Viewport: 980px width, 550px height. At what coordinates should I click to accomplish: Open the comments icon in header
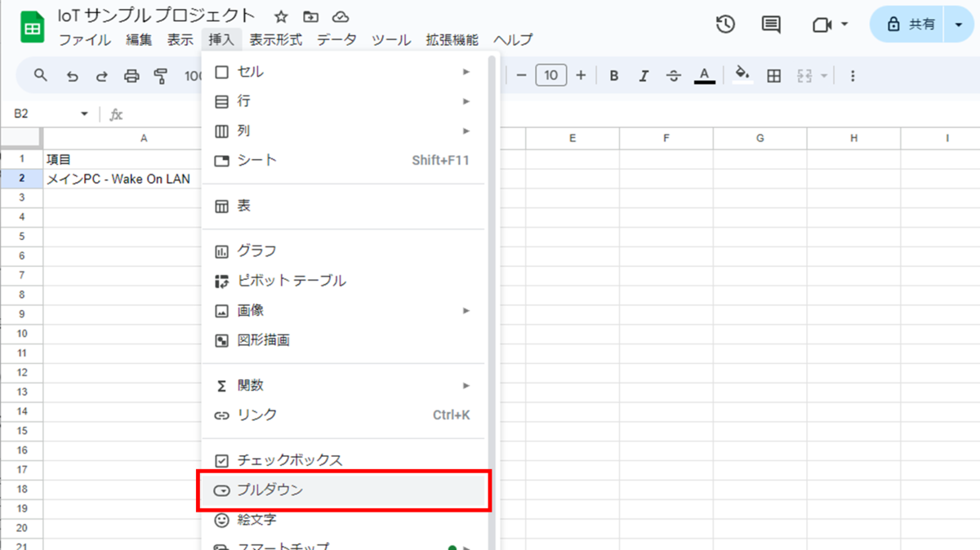pyautogui.click(x=771, y=24)
